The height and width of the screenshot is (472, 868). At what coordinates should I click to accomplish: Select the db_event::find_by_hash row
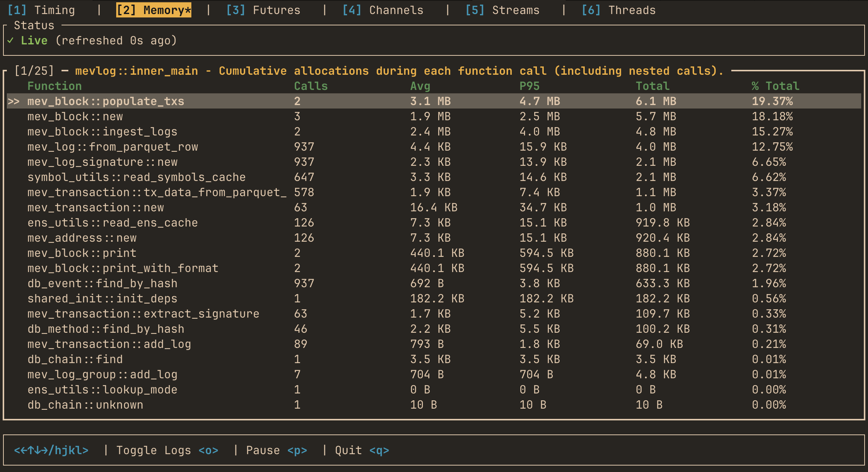click(102, 283)
